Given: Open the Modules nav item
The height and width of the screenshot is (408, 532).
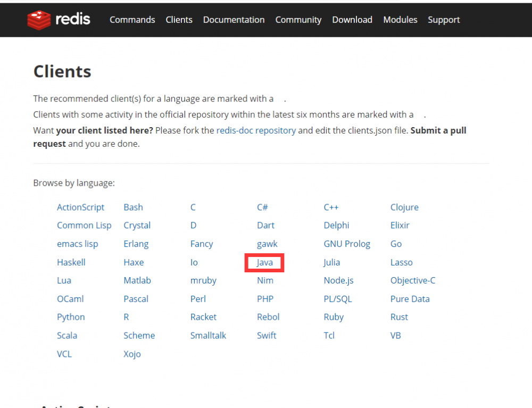Looking at the screenshot, I should click(x=401, y=20).
